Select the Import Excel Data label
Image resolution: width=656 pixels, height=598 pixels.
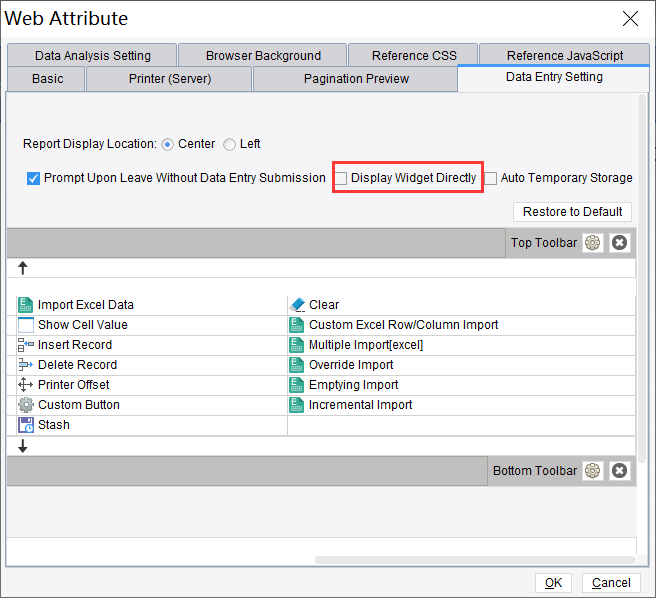point(86,305)
